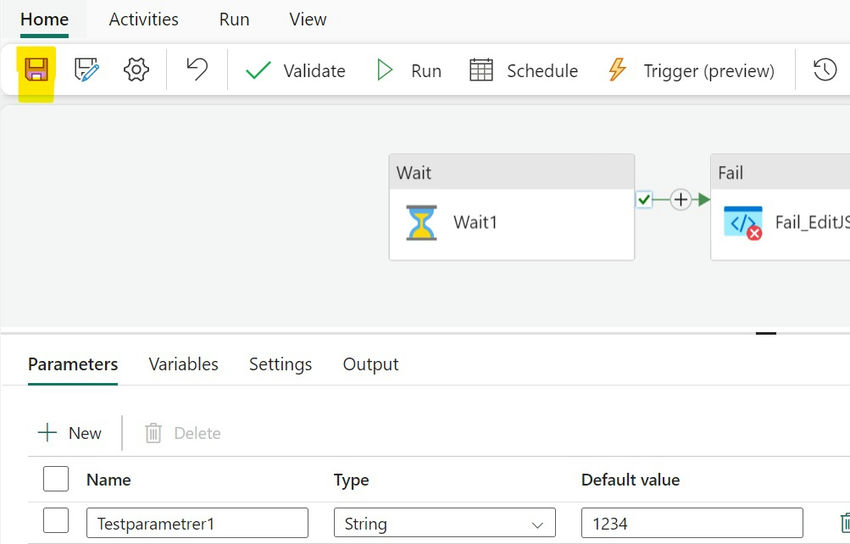Delete the Testparametrer1 row trash icon
The height and width of the screenshot is (544, 850).
pyautogui.click(x=843, y=523)
